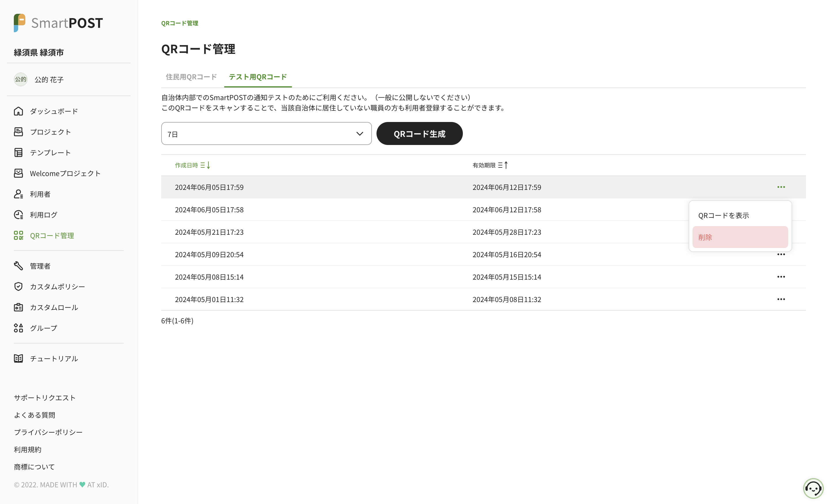The height and width of the screenshot is (504, 829).
Task: Click the QRコード管理 breadcrumb link
Action: [x=180, y=23]
